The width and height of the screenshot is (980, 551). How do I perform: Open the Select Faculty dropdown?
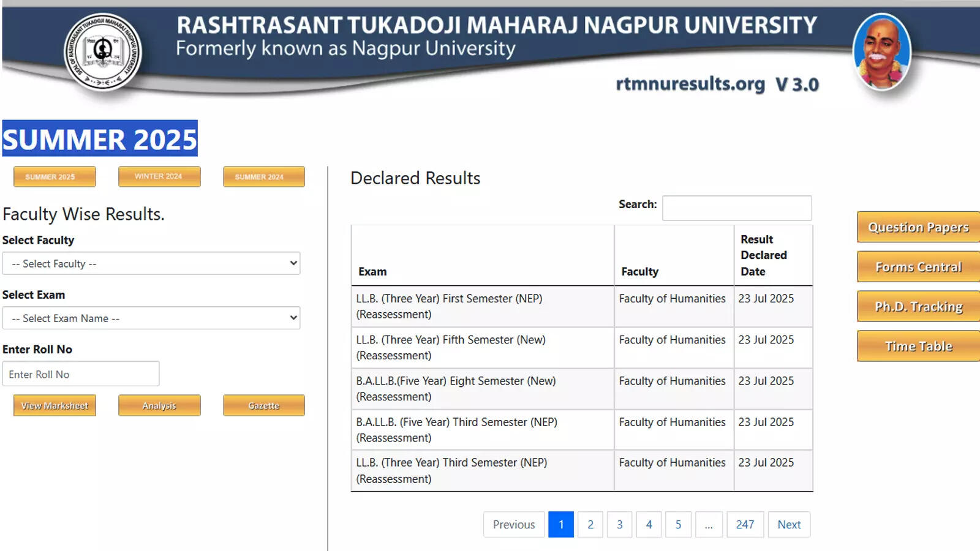(151, 263)
